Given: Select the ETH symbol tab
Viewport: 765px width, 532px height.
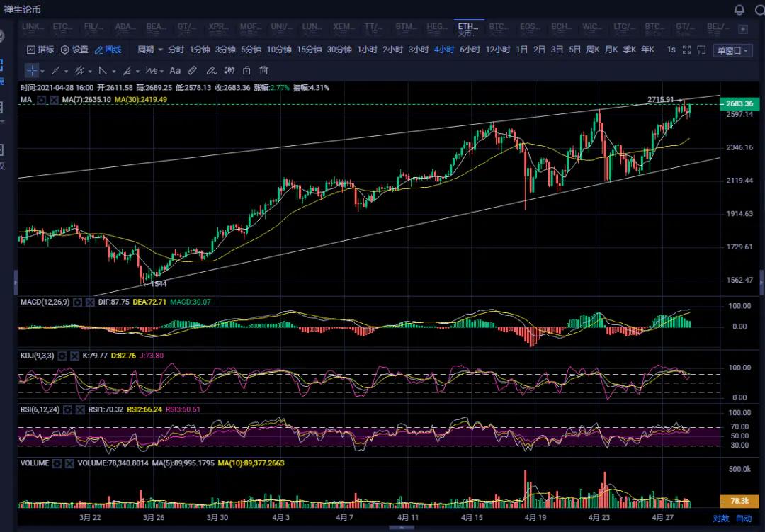Looking at the screenshot, I should coord(468,29).
